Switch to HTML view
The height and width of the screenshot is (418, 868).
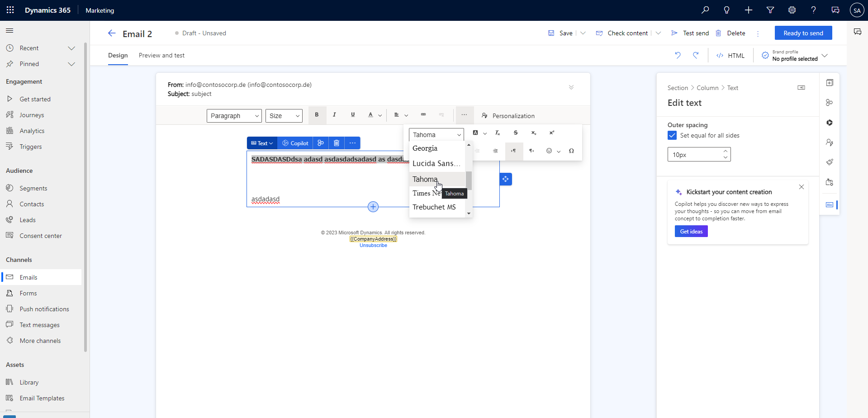point(730,56)
